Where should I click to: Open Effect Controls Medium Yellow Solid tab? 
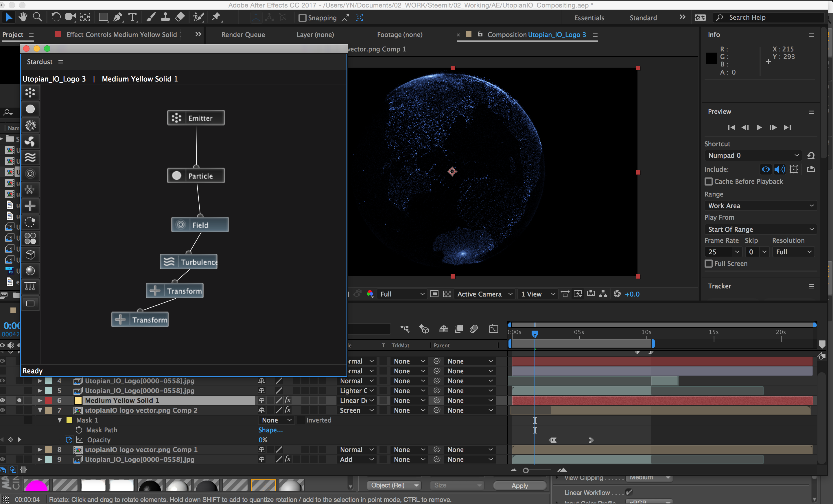[122, 34]
